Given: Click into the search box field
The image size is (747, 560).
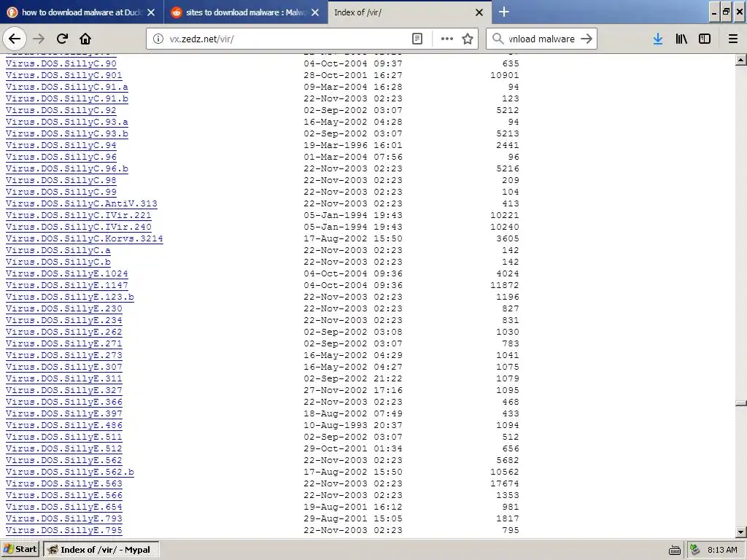Looking at the screenshot, I should tap(542, 39).
